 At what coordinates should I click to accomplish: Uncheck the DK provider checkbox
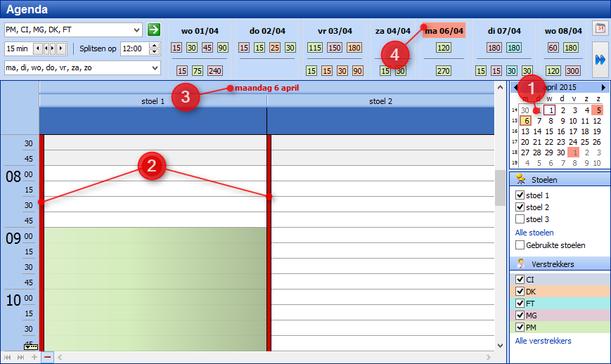520,291
